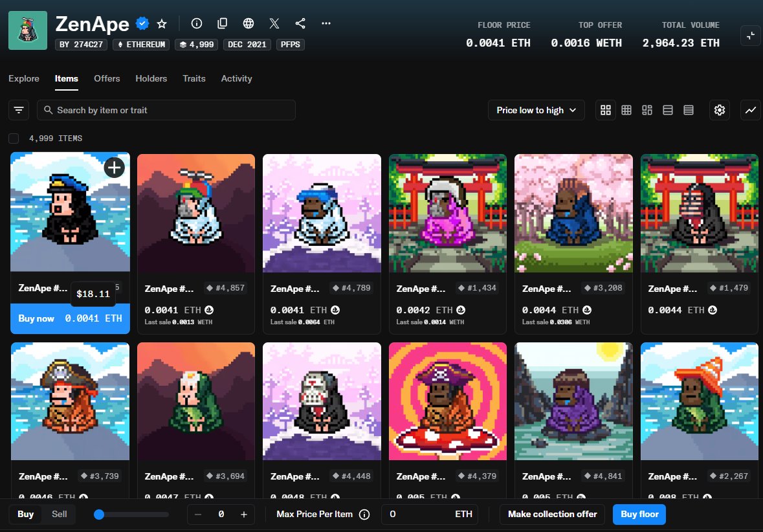Open the Explore tab
The image size is (763, 532).
pos(24,78)
